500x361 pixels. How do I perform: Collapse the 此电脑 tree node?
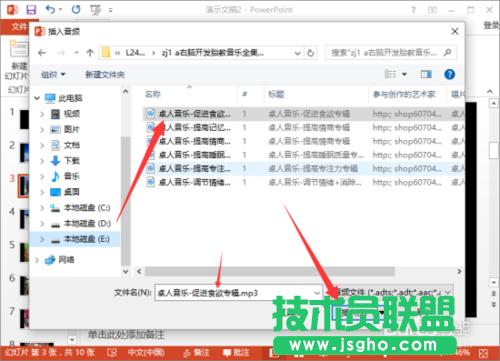(37, 98)
